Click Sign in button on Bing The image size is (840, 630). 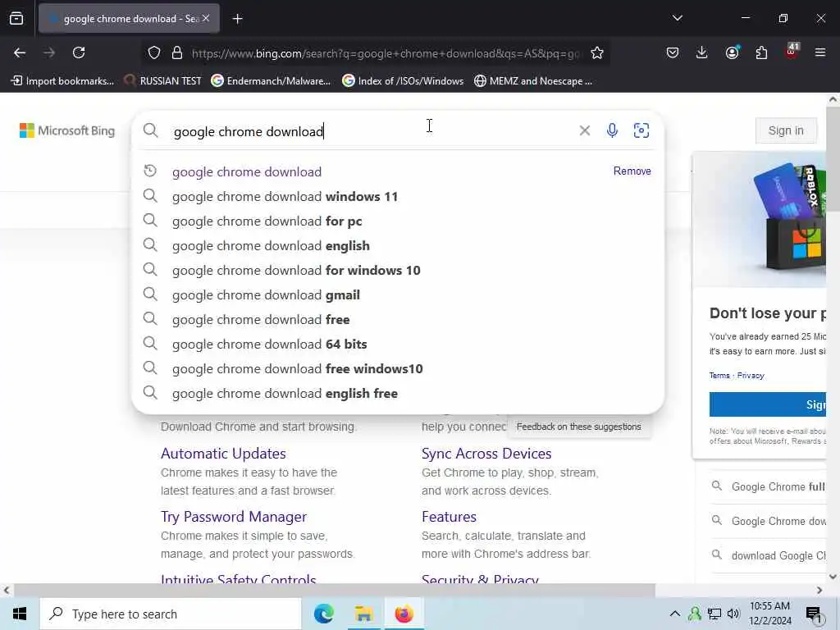pos(786,130)
